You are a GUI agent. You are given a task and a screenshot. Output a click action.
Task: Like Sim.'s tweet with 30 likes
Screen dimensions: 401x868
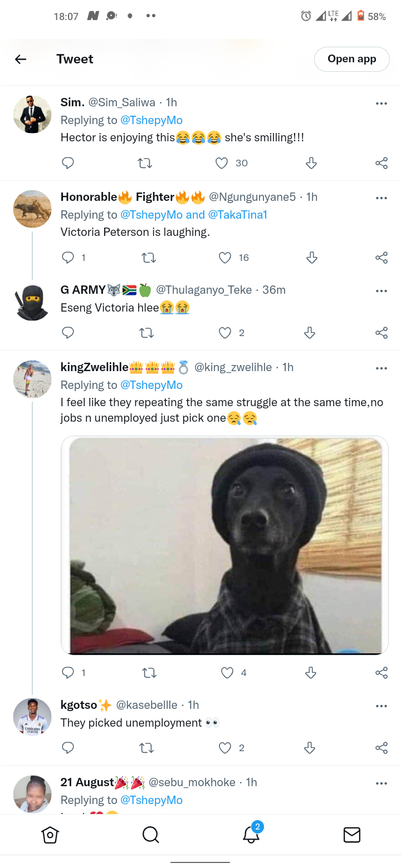tap(222, 163)
